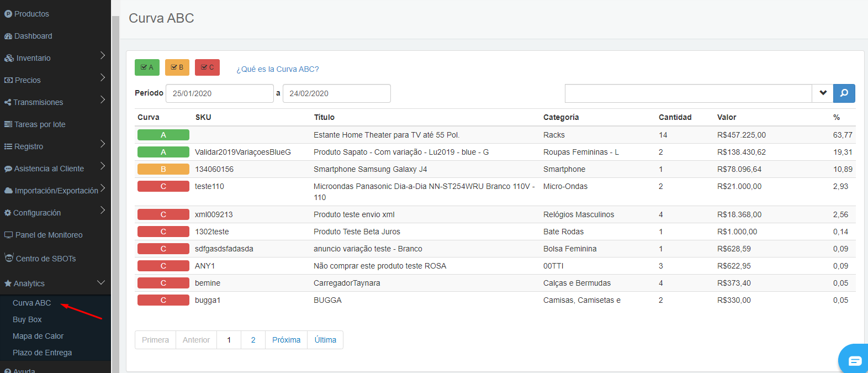This screenshot has height=373, width=868.
Task: Click the empty search text field
Action: pos(689,93)
